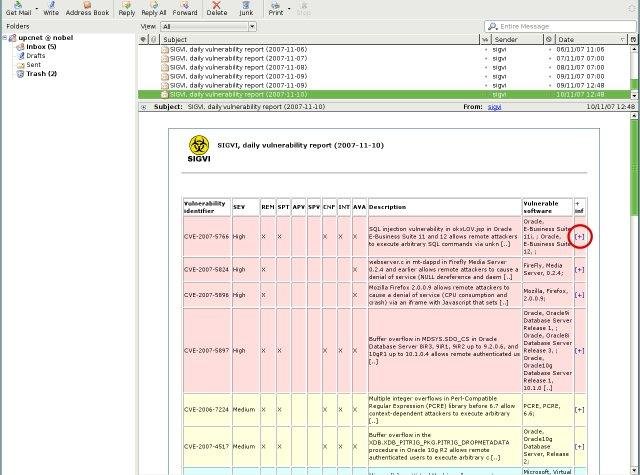Open [+] info for CVE-2007-5824
Image resolution: width=640 pixels, height=475 pixels.
pyautogui.click(x=579, y=270)
